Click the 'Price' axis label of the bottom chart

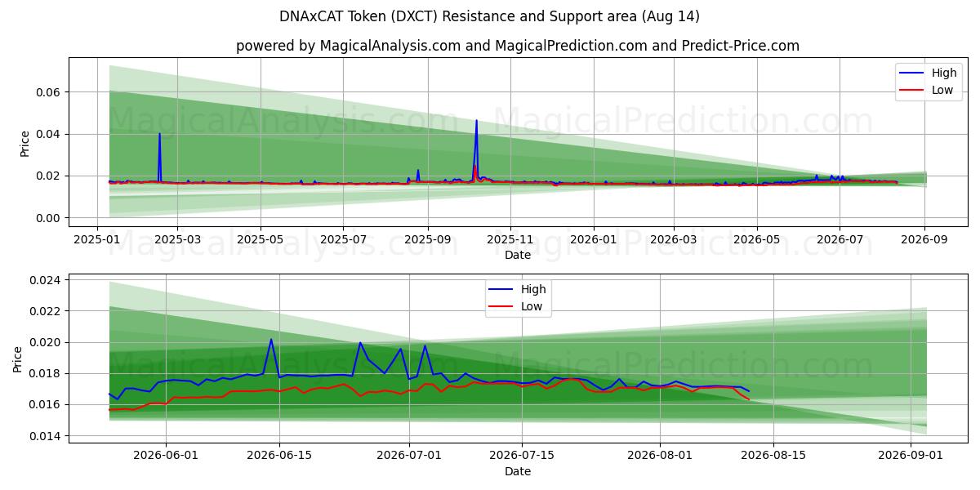pos(18,359)
